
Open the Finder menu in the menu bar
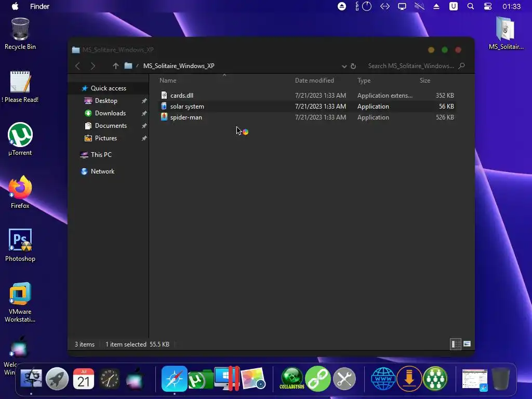[39, 6]
